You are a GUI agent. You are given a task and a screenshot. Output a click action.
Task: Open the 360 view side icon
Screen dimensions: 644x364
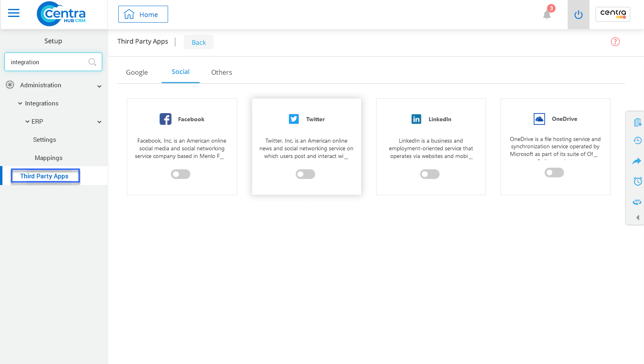637,202
